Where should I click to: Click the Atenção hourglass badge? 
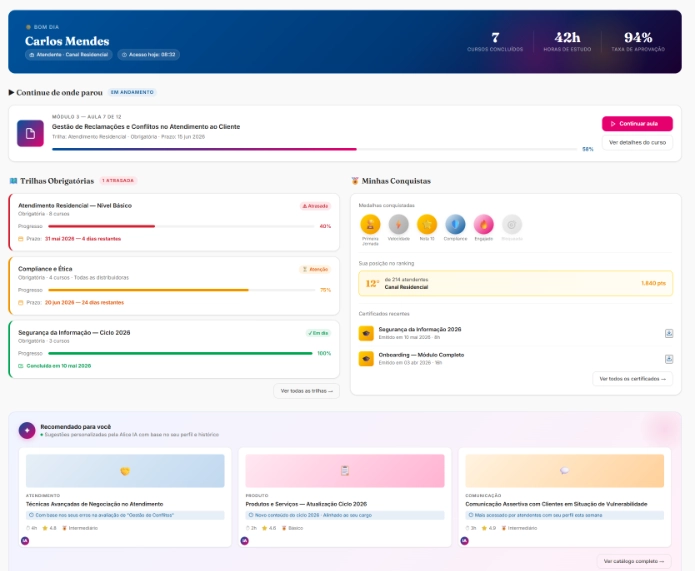click(315, 269)
